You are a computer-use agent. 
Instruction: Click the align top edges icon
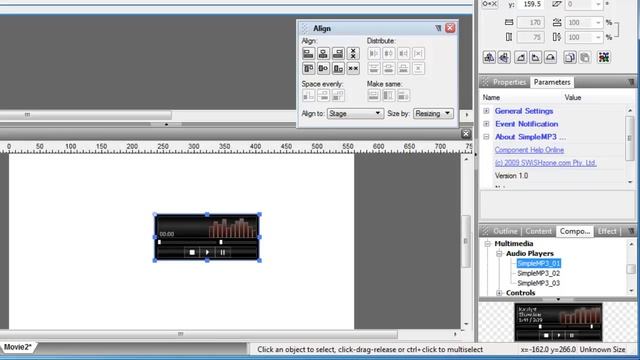[308, 69]
